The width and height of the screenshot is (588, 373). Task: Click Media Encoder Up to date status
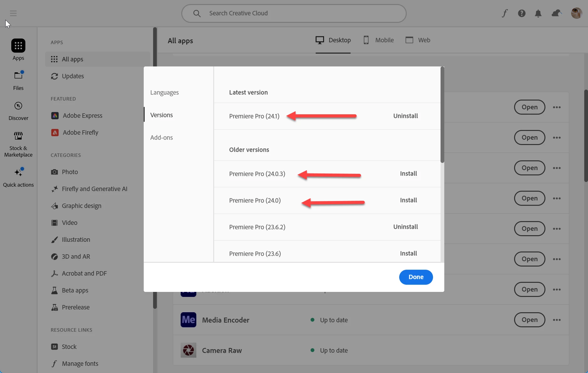tap(329, 320)
